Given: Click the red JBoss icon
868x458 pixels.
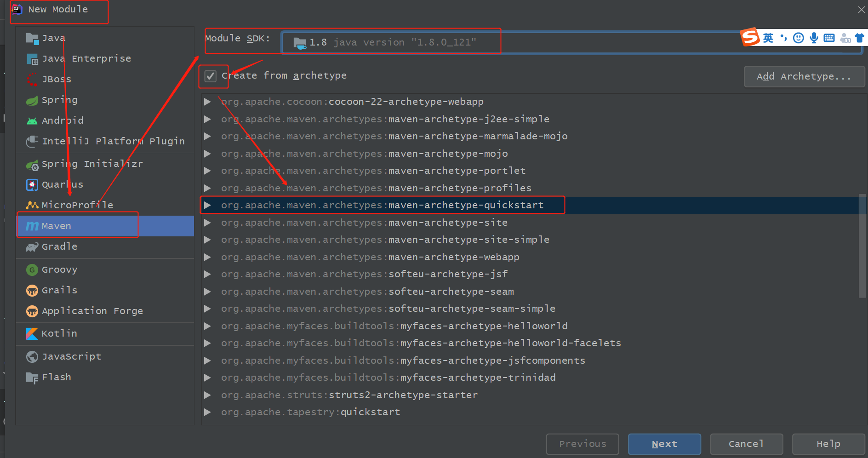Looking at the screenshot, I should tap(32, 80).
